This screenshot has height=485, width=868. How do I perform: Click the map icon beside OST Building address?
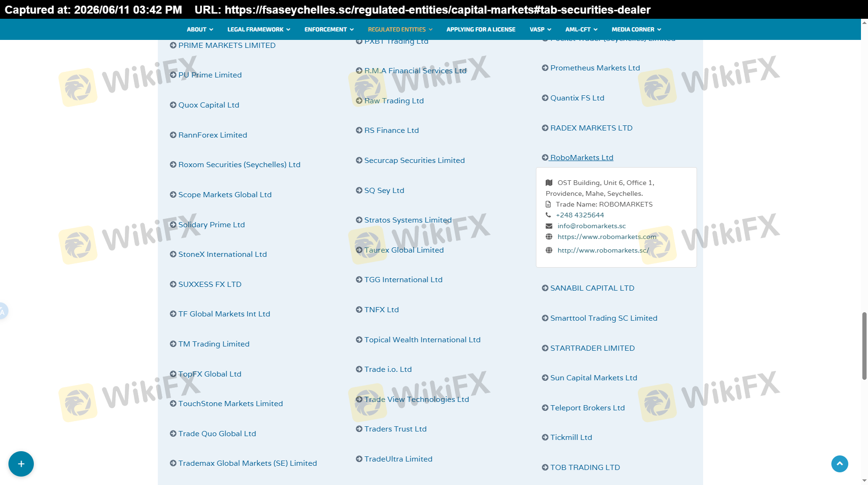coord(549,183)
